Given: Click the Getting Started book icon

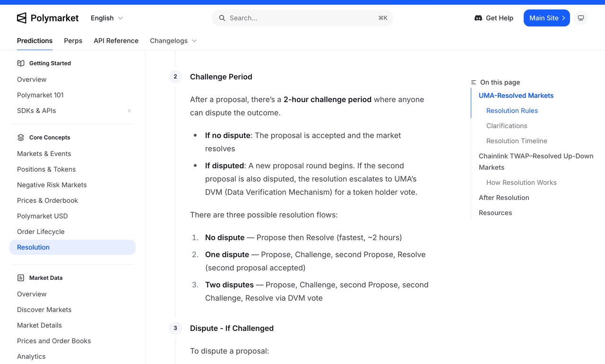Looking at the screenshot, I should tap(21, 63).
